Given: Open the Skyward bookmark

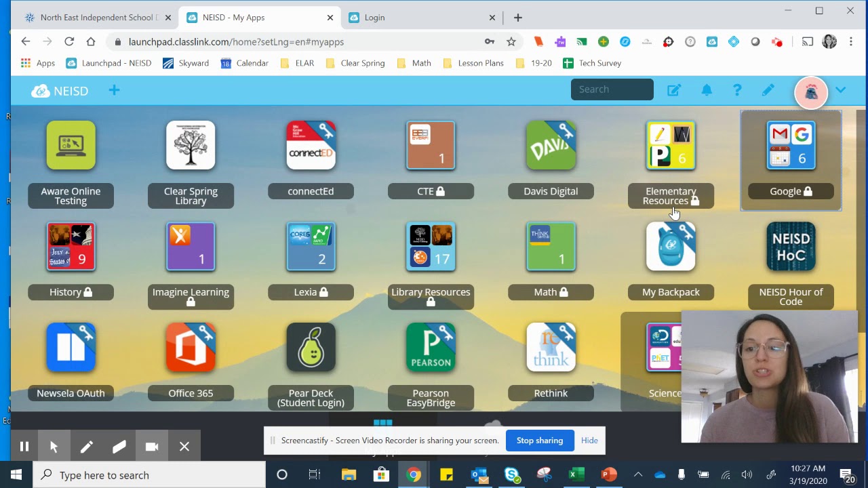Looking at the screenshot, I should click(x=186, y=63).
